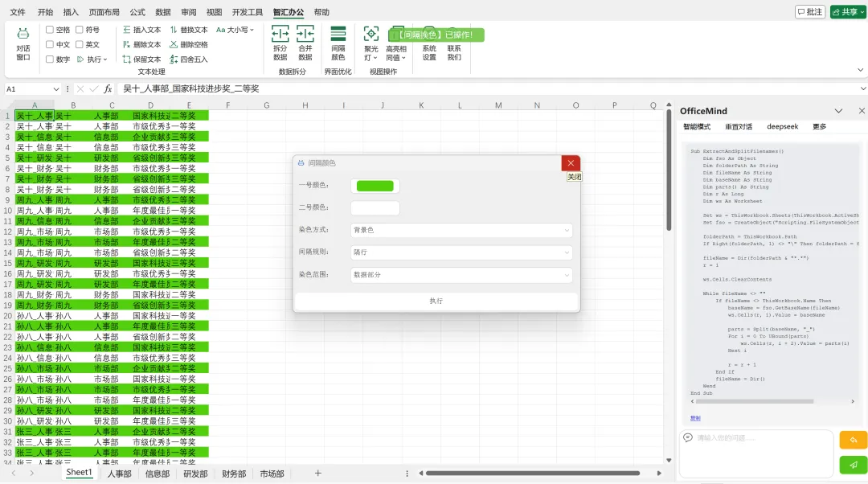Open the 合并数据 merge data tool

(305, 43)
